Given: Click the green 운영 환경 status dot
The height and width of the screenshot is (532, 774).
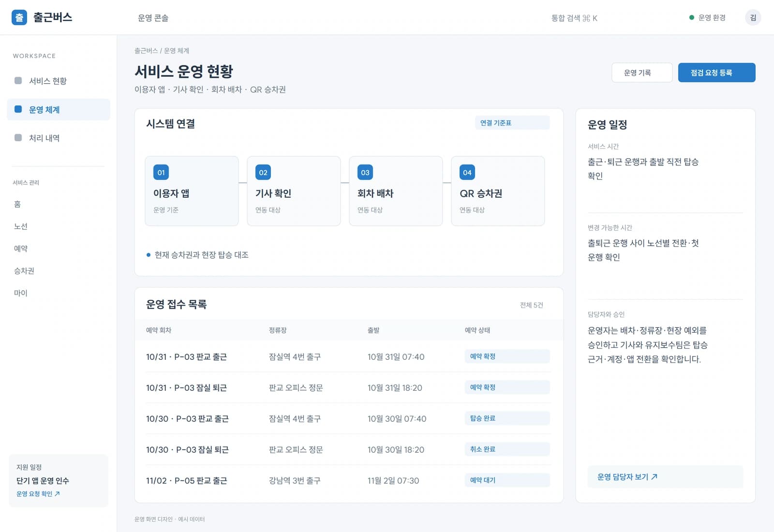Looking at the screenshot, I should tap(692, 17).
